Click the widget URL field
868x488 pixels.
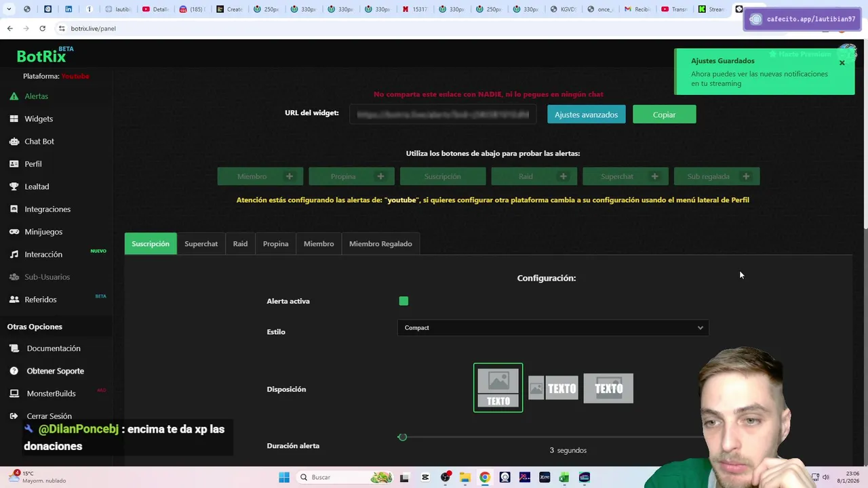(x=443, y=115)
